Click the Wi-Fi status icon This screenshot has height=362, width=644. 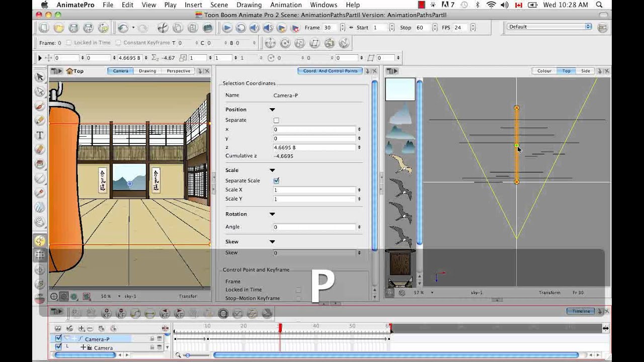[491, 5]
